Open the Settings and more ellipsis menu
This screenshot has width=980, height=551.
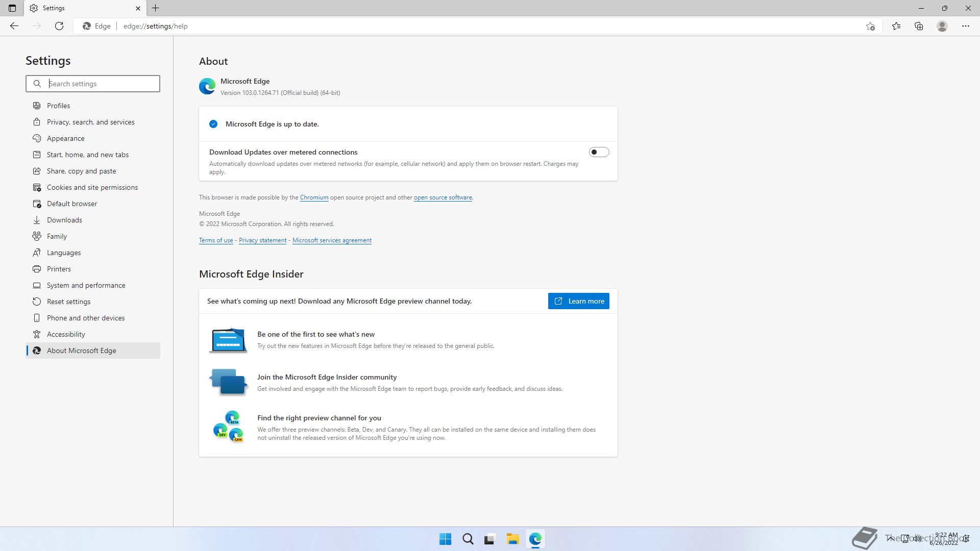pyautogui.click(x=965, y=26)
